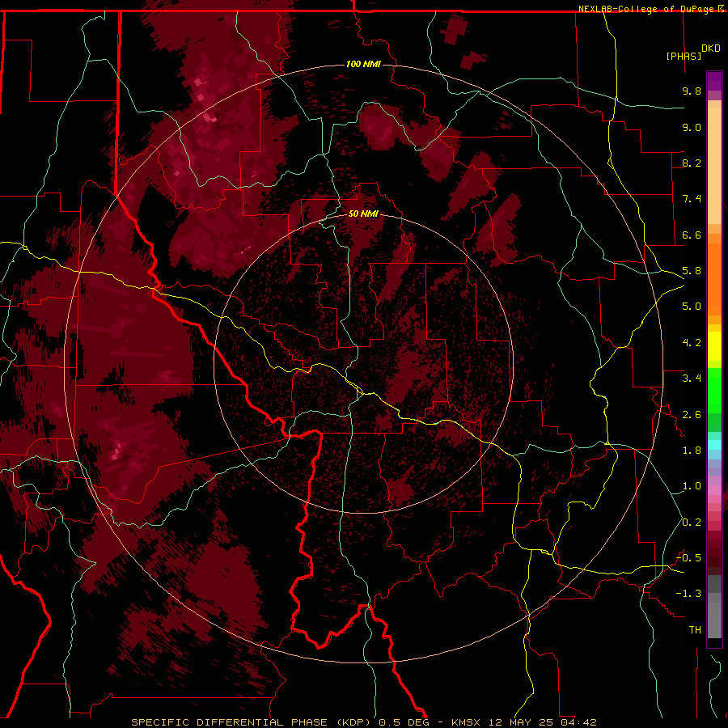Click the 100 NMI range ring label
The image size is (728, 728).
point(363,64)
